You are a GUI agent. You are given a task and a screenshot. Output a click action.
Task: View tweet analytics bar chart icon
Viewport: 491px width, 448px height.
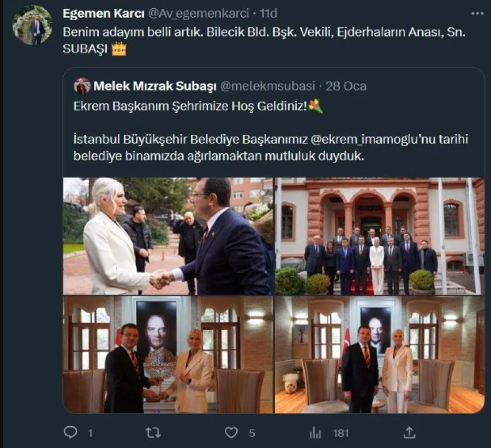[315, 433]
